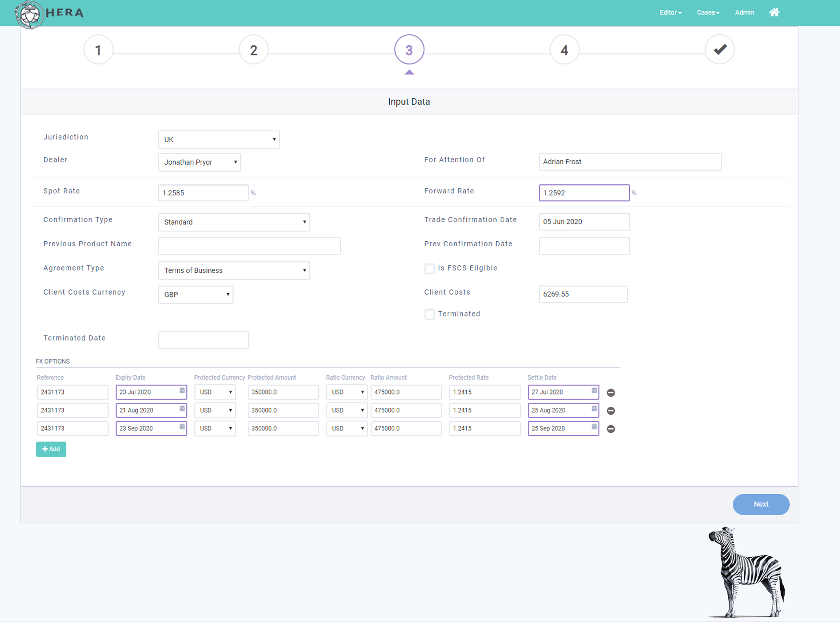Open the Editor menu
Viewport: 840px width, 633px height.
(670, 12)
